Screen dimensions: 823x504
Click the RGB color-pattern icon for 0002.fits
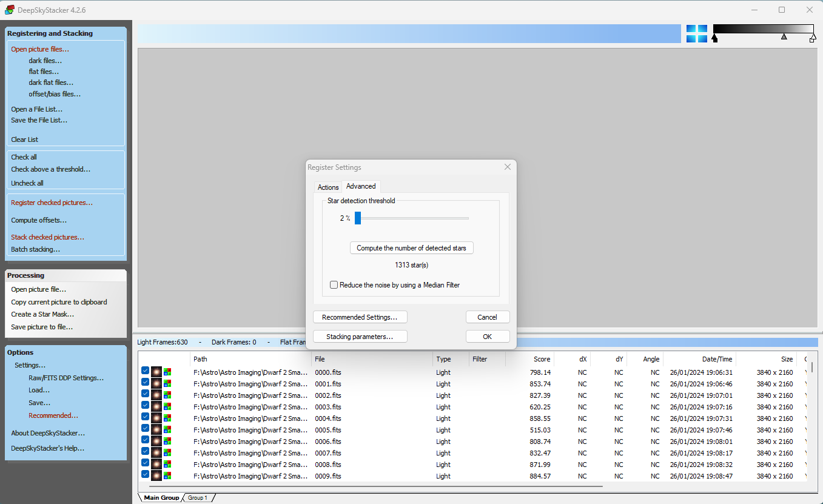point(167,395)
